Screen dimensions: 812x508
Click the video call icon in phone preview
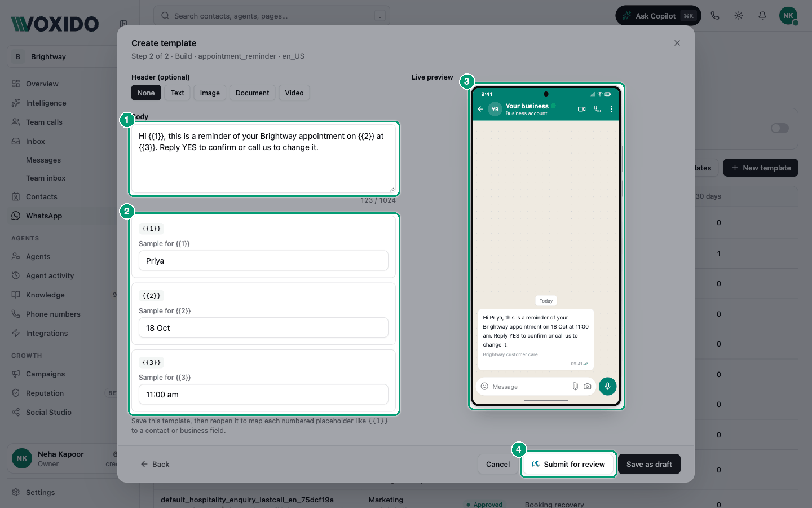click(581, 109)
